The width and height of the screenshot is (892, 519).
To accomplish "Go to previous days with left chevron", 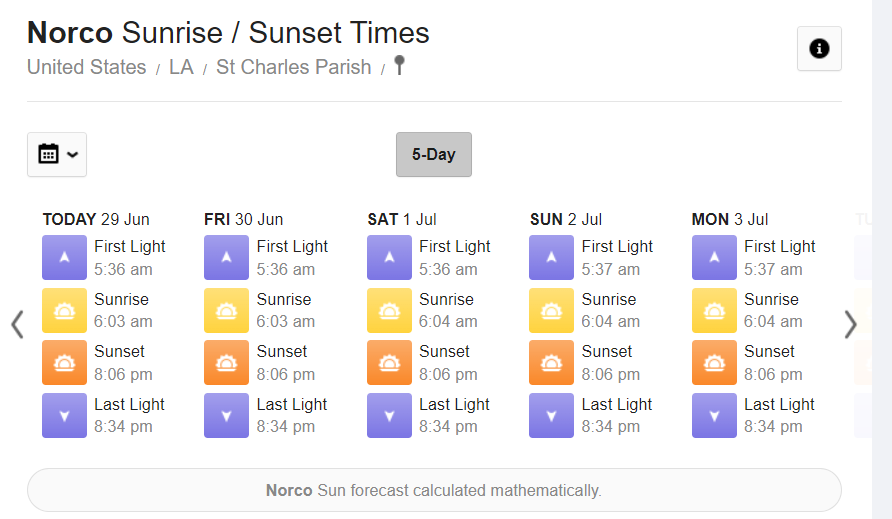I will [x=18, y=324].
